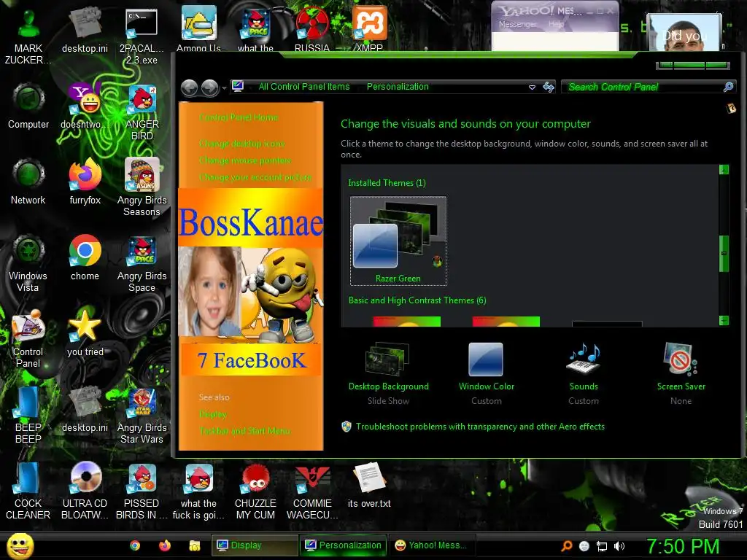Open Change desktop icons link
The height and width of the screenshot is (560, 747).
[x=242, y=144]
